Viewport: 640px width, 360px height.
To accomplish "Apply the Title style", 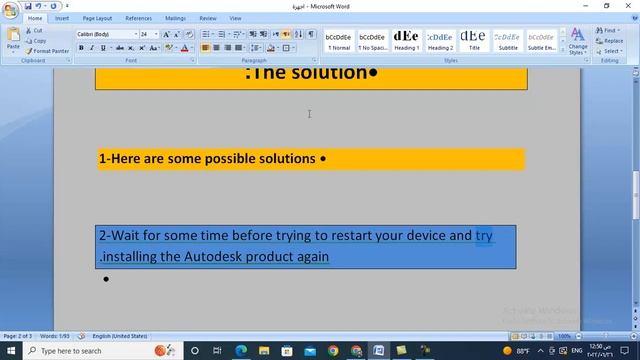I will [473, 41].
